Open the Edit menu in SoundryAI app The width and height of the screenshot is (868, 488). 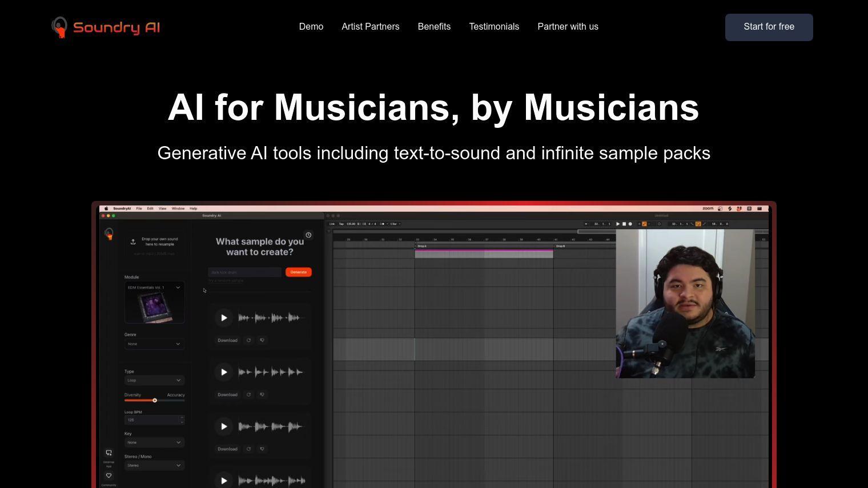(150, 208)
